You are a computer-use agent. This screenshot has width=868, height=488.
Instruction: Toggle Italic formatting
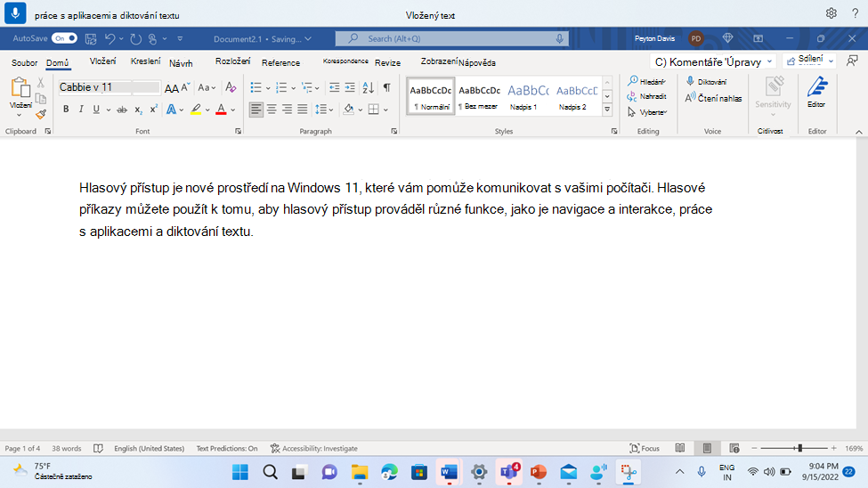[x=81, y=110]
